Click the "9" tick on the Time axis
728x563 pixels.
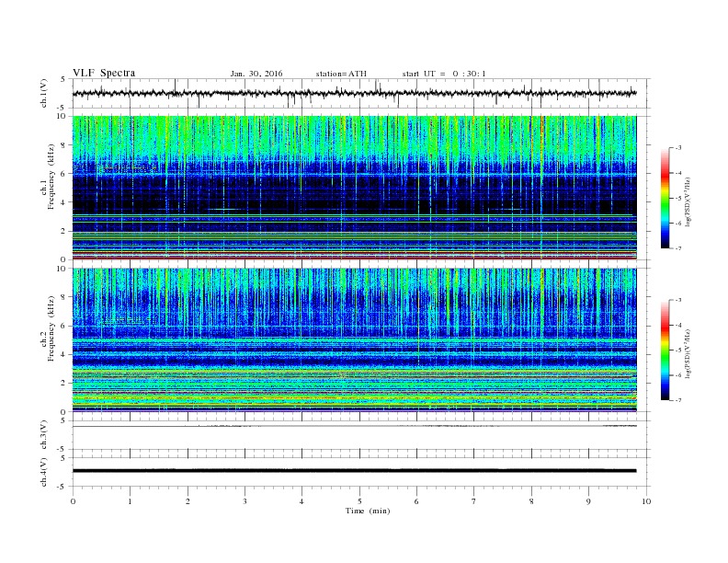(588, 501)
